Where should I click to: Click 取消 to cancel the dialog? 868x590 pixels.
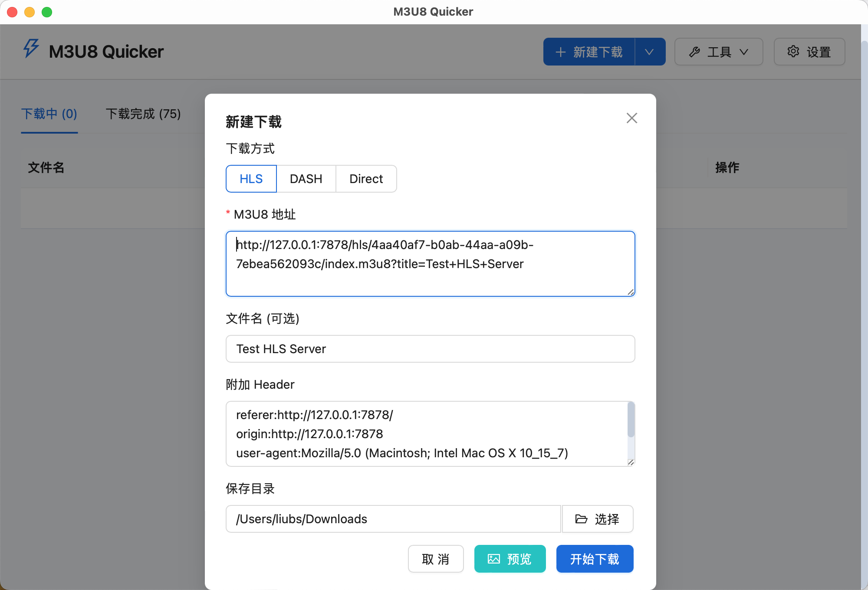point(436,559)
